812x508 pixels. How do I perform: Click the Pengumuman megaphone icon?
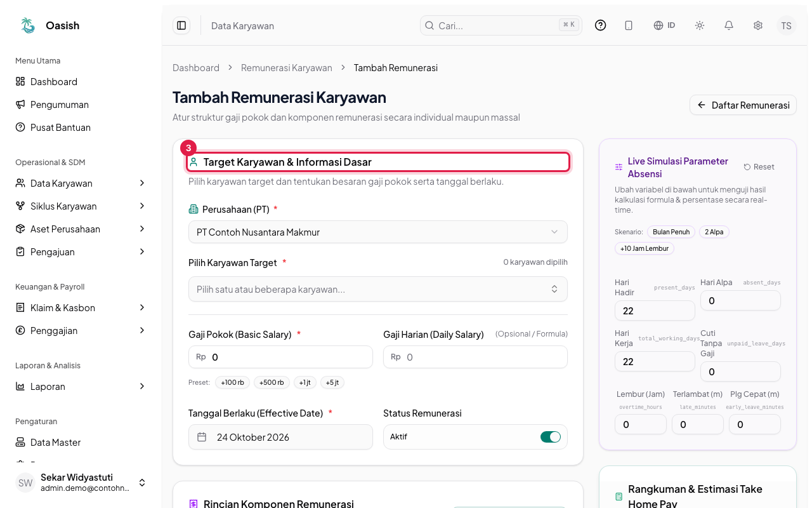coord(20,104)
